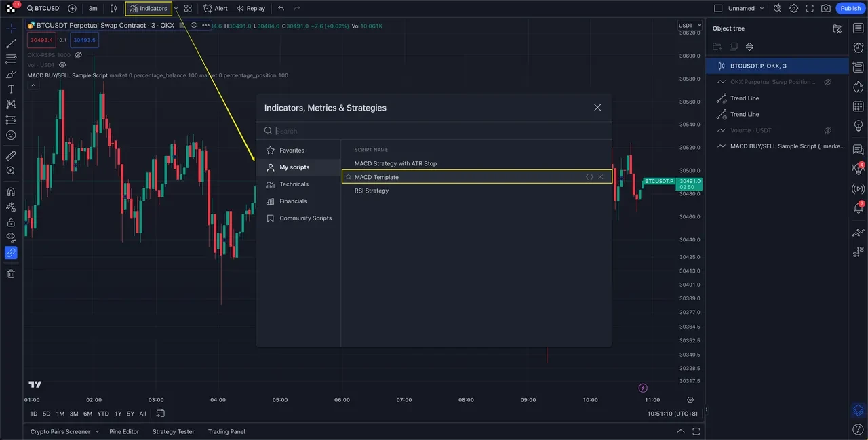Delete the MACD Template script

(x=601, y=177)
